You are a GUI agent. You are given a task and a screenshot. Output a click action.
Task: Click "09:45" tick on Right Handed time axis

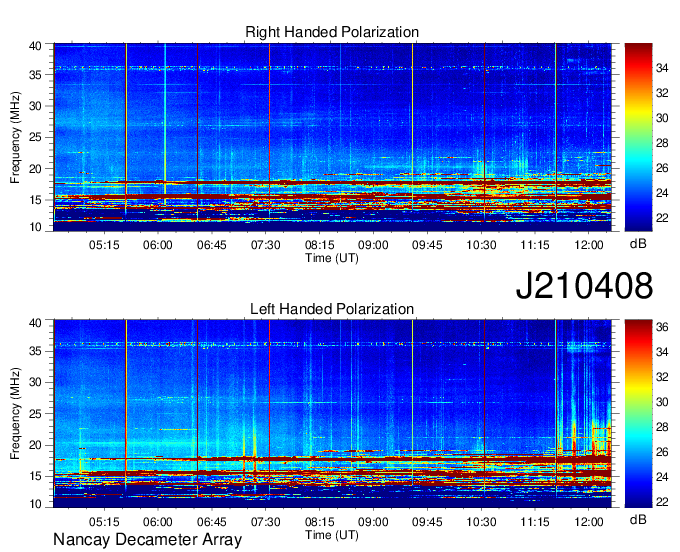(427, 245)
